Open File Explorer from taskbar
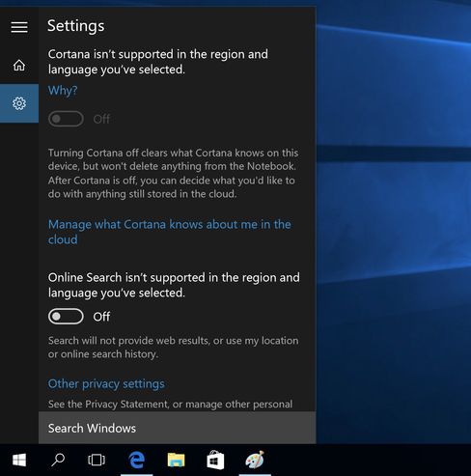The height and width of the screenshot is (476, 471). coord(176,460)
